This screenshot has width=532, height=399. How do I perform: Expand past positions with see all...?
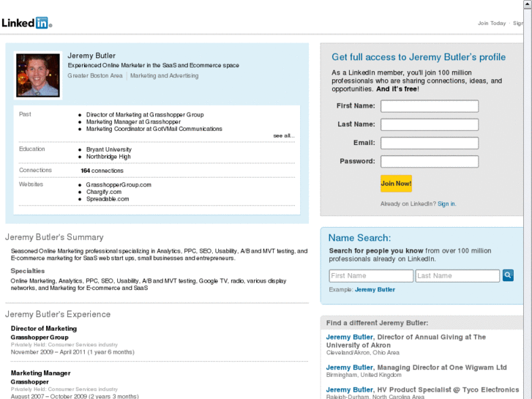click(x=284, y=136)
